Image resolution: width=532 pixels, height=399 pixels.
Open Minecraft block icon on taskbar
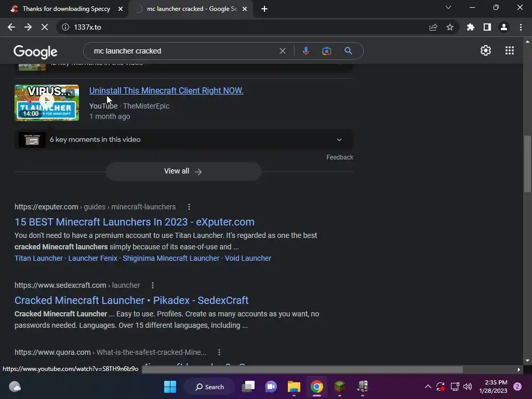340,387
